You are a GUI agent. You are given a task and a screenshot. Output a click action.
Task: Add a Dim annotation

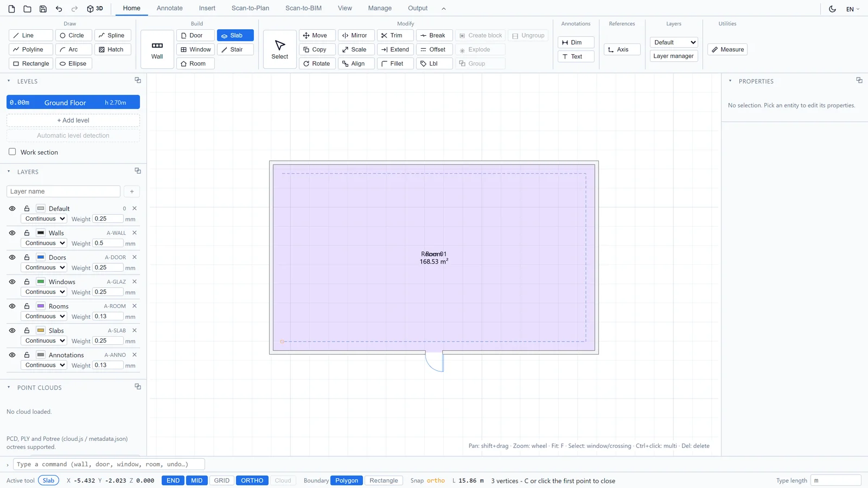[x=576, y=42]
